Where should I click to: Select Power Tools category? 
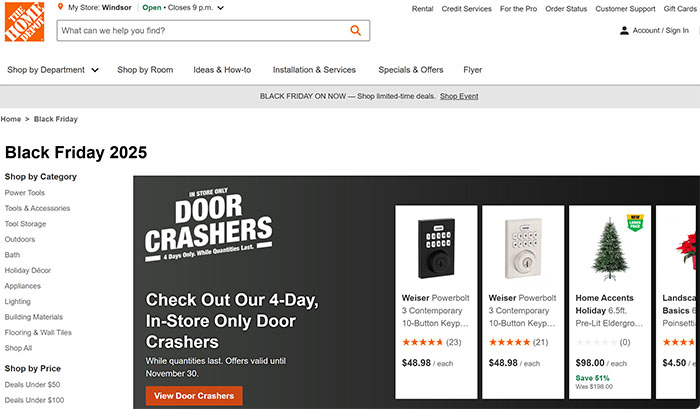(x=25, y=193)
